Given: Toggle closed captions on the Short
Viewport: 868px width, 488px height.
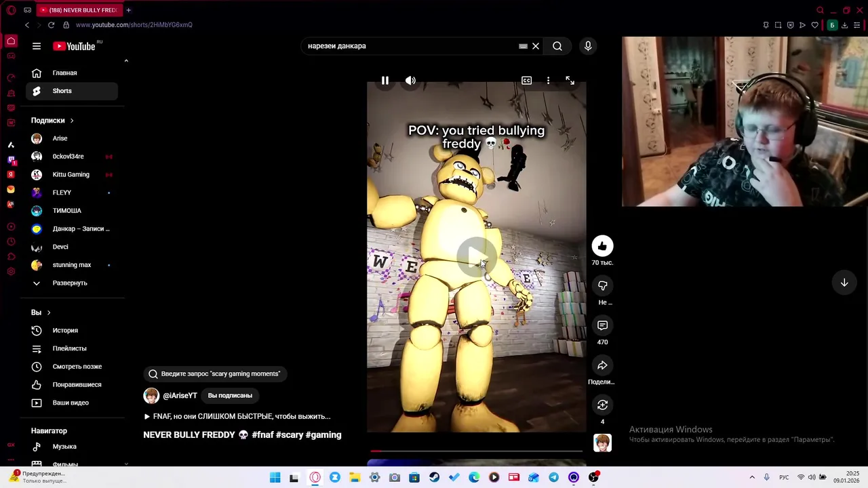Looking at the screenshot, I should (x=526, y=81).
